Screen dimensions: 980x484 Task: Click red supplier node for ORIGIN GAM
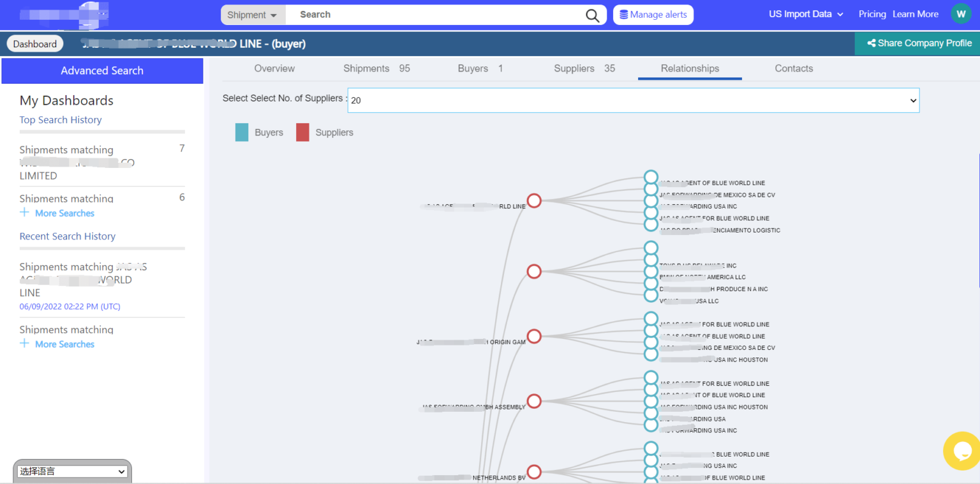point(534,336)
